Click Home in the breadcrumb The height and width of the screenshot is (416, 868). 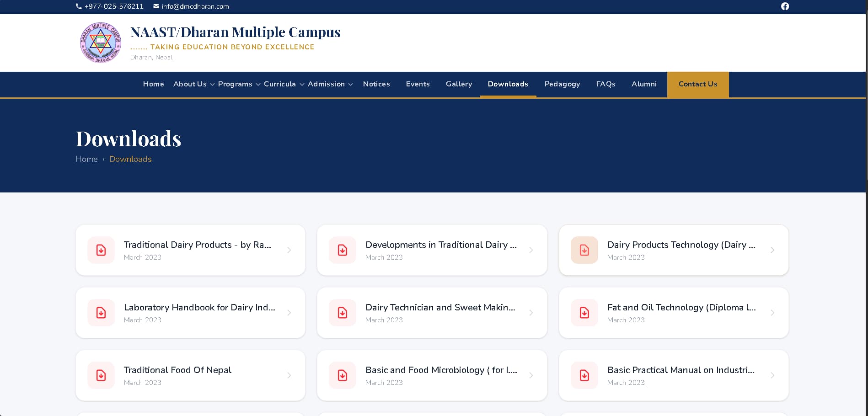(87, 159)
